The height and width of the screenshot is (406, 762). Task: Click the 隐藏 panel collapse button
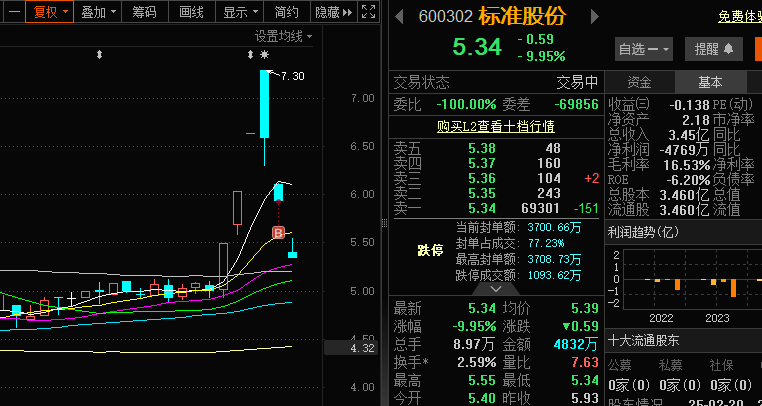(x=333, y=12)
